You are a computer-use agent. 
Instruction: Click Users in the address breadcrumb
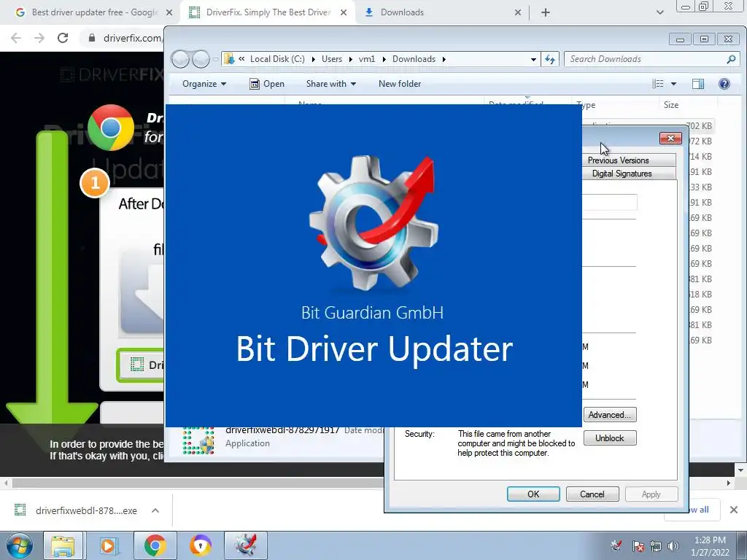tap(332, 59)
